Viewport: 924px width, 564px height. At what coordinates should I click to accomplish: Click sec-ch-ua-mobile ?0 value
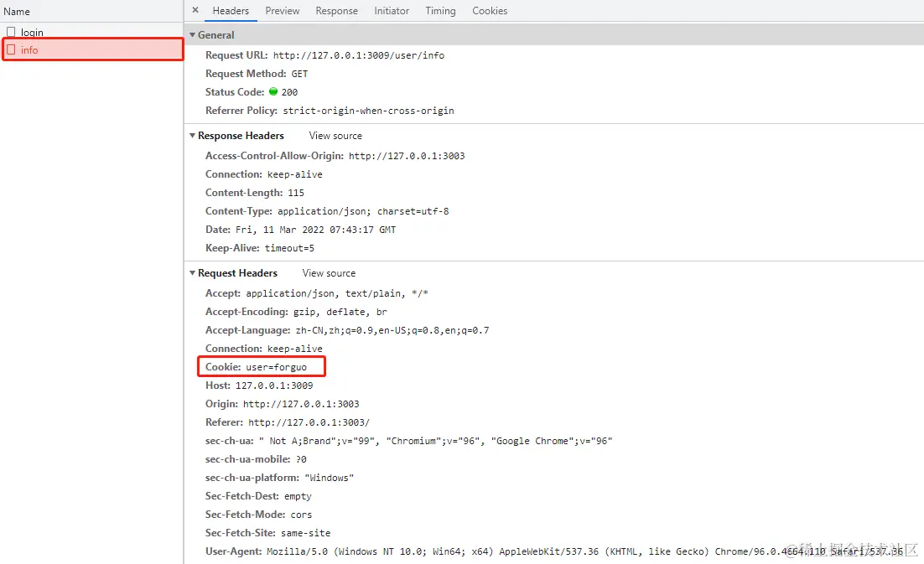click(x=301, y=459)
